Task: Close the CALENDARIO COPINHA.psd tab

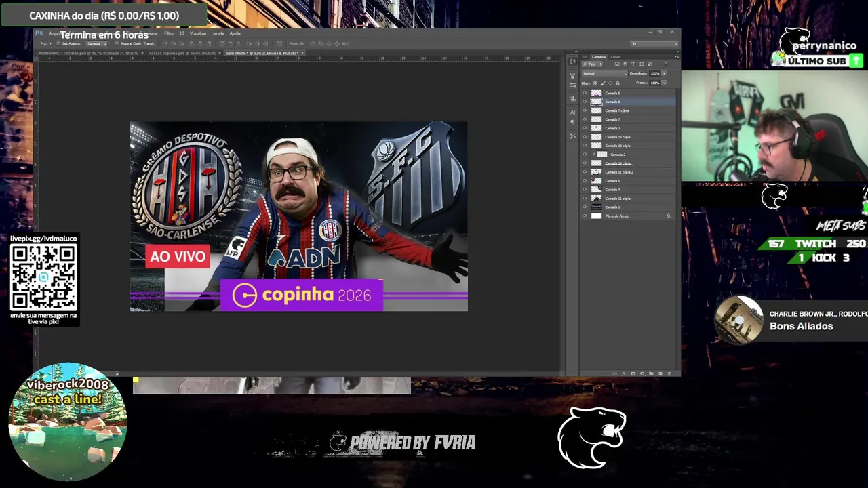Action: pos(142,53)
